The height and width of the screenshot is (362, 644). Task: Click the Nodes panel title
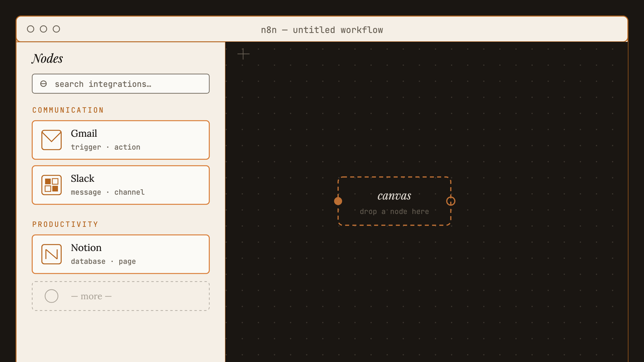47,58
